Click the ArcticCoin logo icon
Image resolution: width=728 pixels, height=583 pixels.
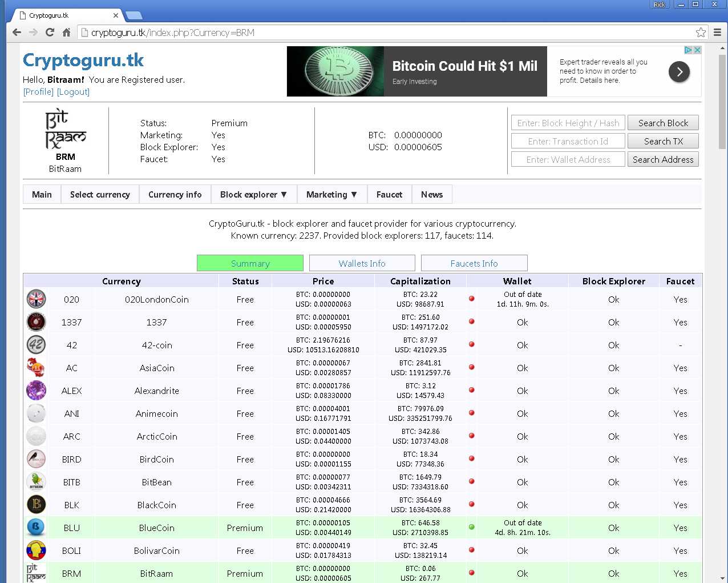(37, 436)
